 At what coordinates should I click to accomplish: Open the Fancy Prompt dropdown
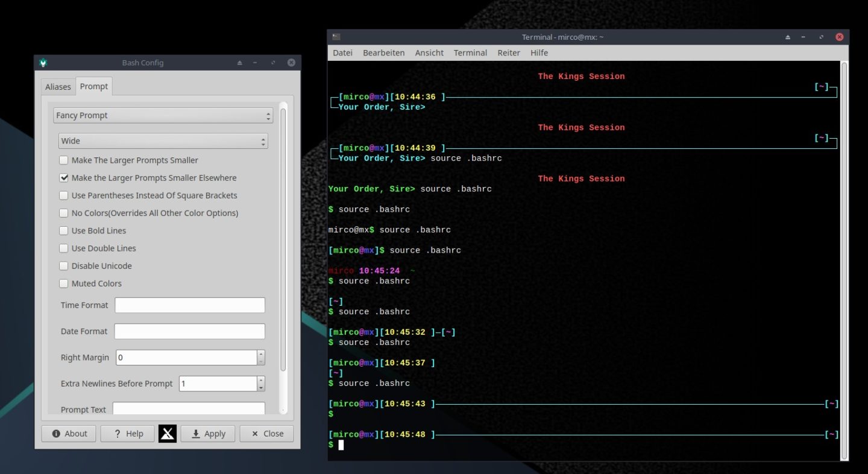point(163,115)
